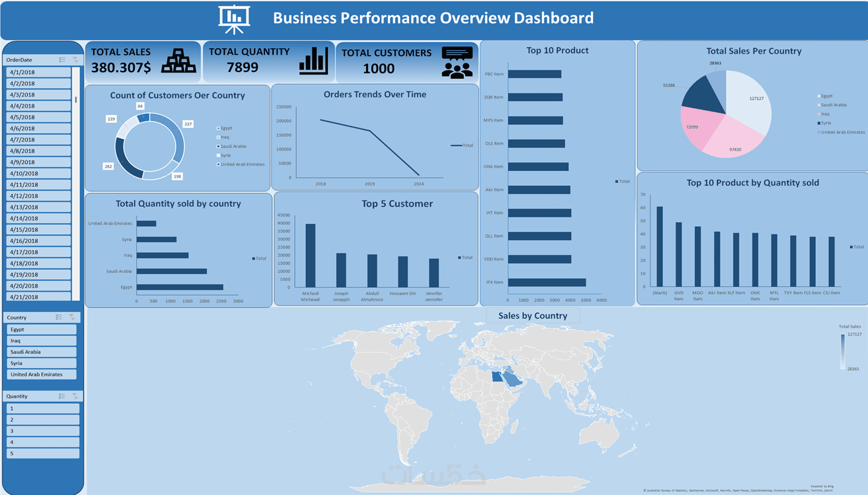Select United Arab Emirates slicer item
This screenshot has width=868, height=495.
(41, 375)
